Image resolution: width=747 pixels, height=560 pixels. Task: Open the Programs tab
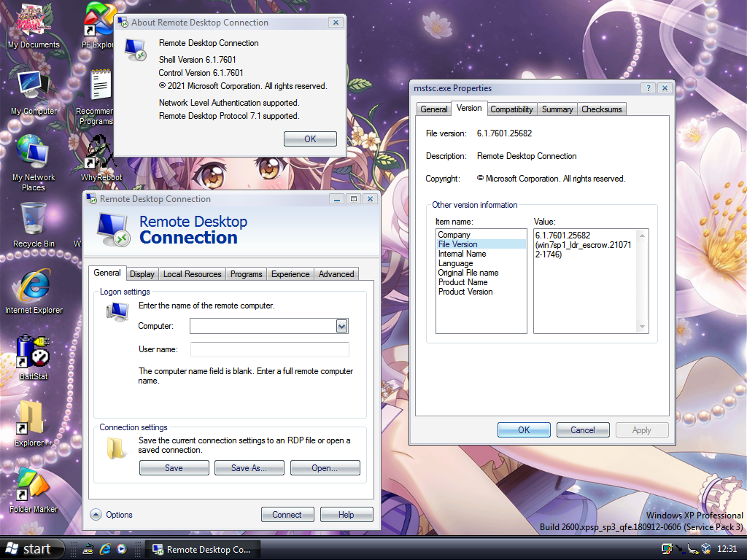coord(247,274)
